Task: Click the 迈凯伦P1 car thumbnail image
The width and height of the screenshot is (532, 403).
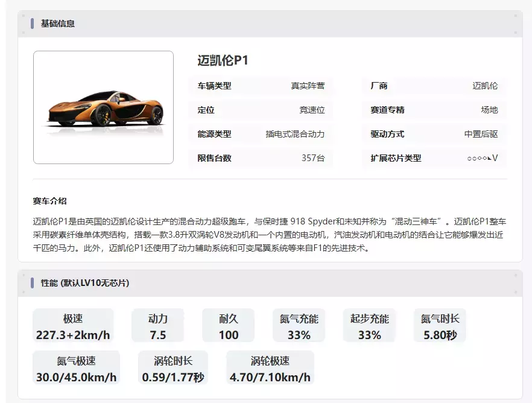Action: pyautogui.click(x=103, y=107)
